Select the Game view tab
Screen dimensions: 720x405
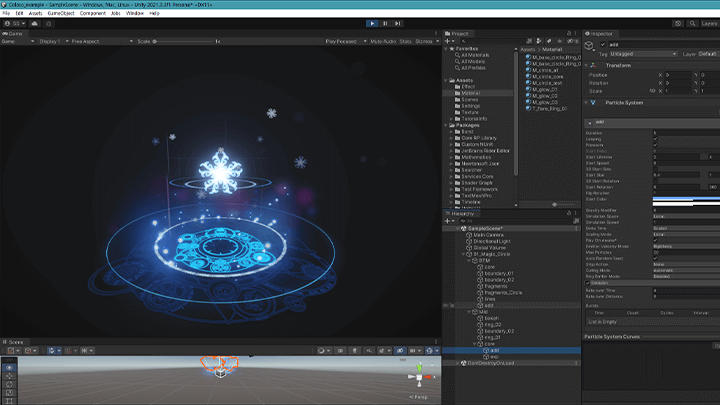(x=13, y=34)
